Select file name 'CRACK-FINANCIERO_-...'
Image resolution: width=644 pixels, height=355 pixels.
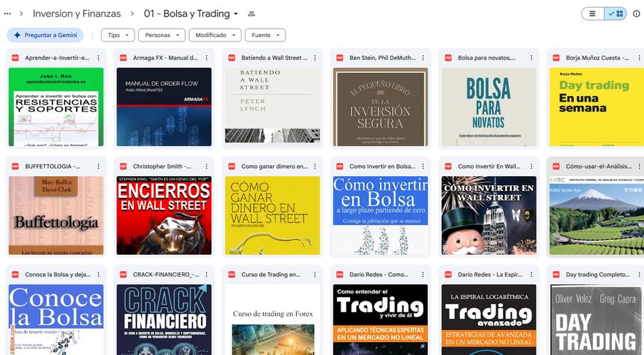pyautogui.click(x=166, y=274)
